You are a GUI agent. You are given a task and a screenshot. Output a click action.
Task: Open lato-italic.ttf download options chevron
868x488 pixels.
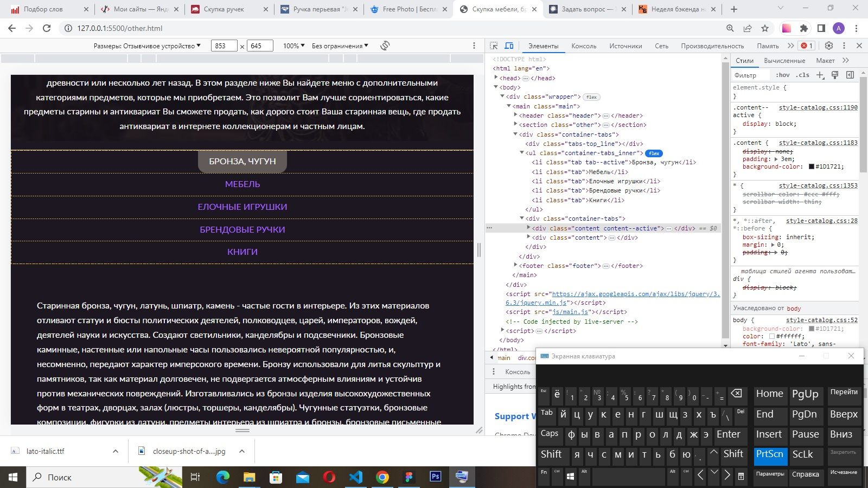tap(116, 451)
